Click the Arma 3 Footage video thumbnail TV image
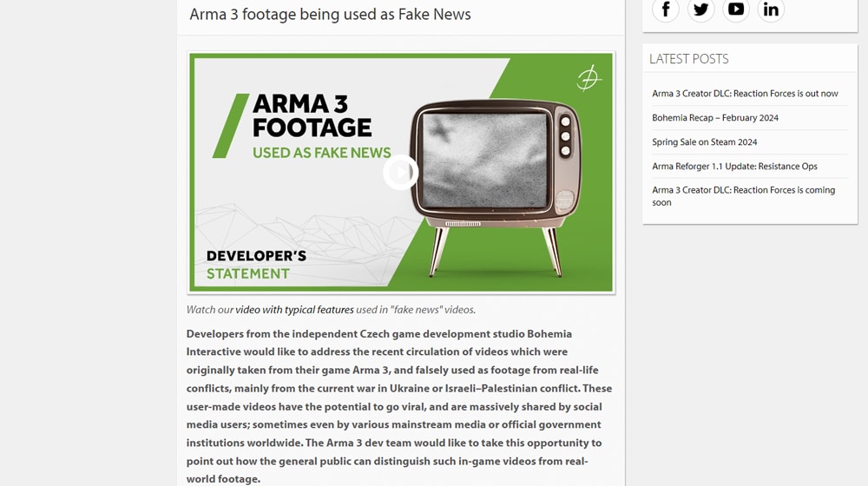Screen dimensions: 868x486 (496, 187)
